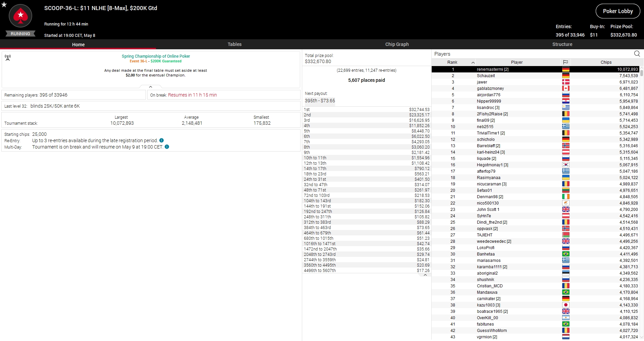Open the Poker Lobby button
Viewport: 644px width, 341px height.
click(618, 11)
